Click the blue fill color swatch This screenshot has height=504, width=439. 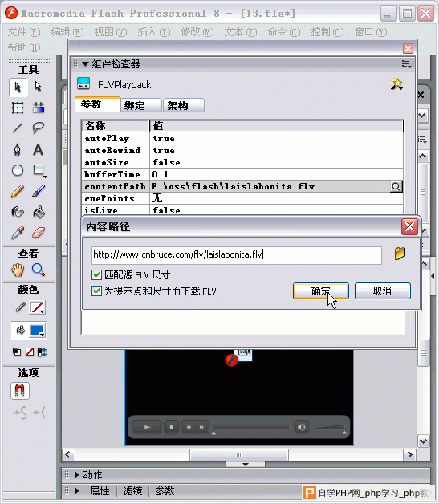tap(37, 331)
